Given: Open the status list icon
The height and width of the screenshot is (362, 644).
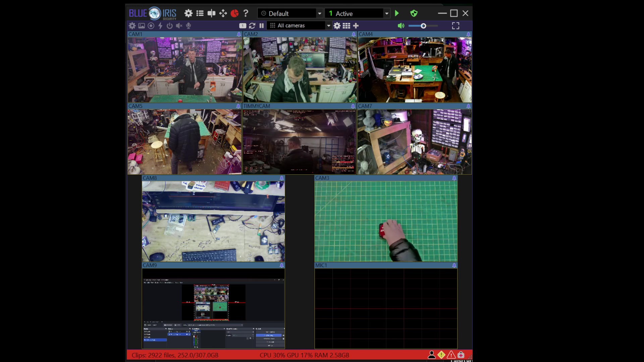Looking at the screenshot, I should tap(200, 13).
